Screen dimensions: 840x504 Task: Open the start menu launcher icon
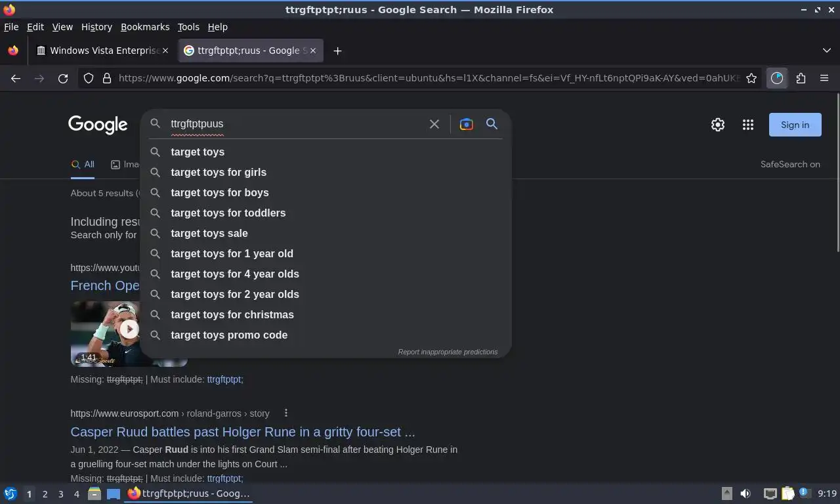pyautogui.click(x=10, y=493)
